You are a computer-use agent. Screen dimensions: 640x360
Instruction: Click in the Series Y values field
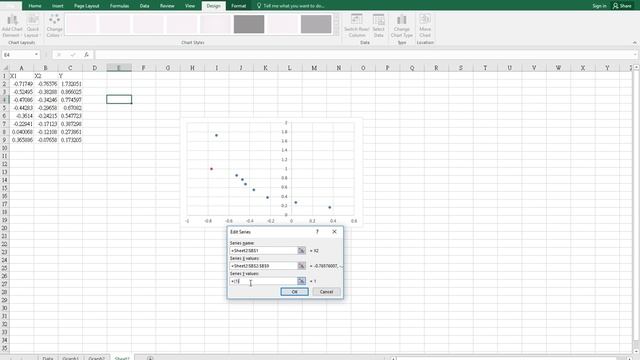tap(264, 281)
